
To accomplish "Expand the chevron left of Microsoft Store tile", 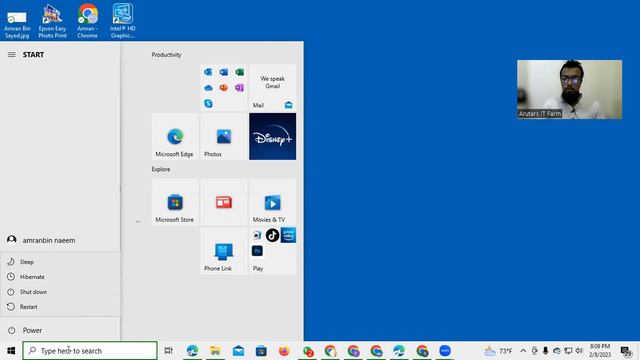I will pos(138,221).
